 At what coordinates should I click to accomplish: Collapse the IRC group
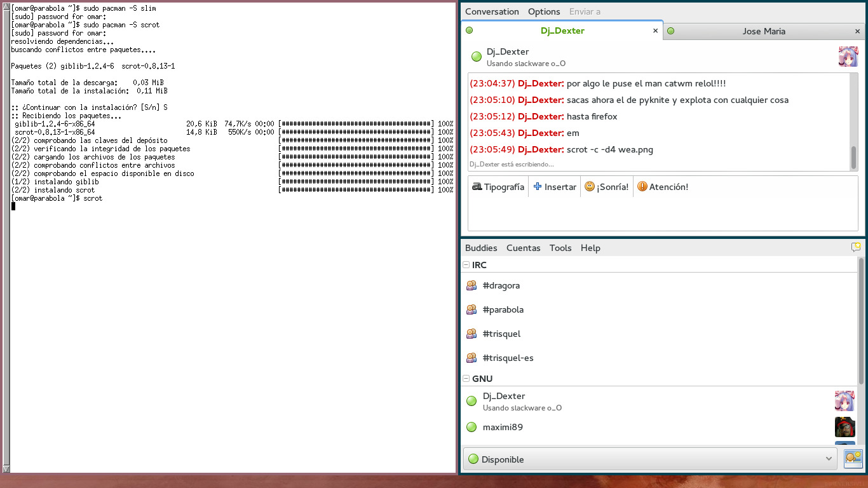[x=466, y=265]
